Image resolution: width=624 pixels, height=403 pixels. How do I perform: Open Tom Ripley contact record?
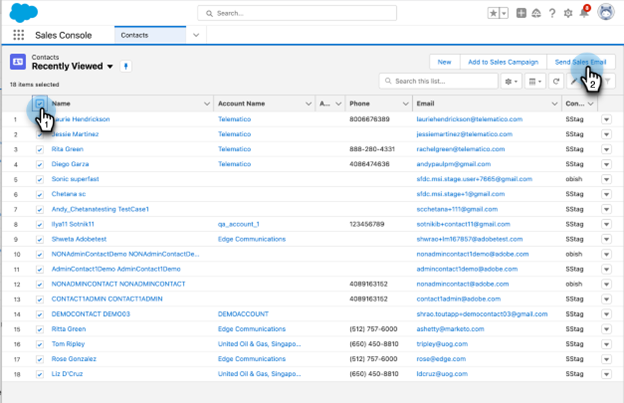[68, 344]
